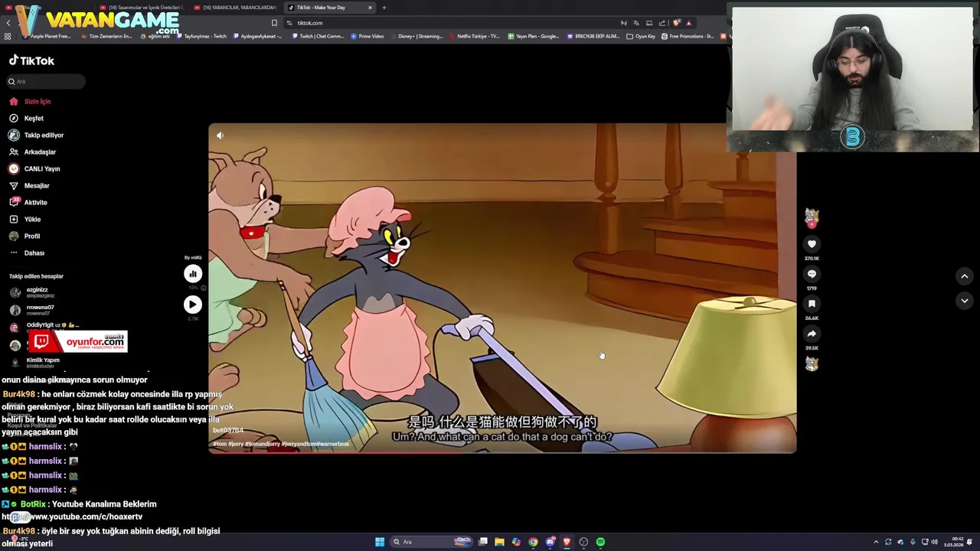Open Brave browser from taskbar
This screenshot has width=980, height=551.
point(567,542)
